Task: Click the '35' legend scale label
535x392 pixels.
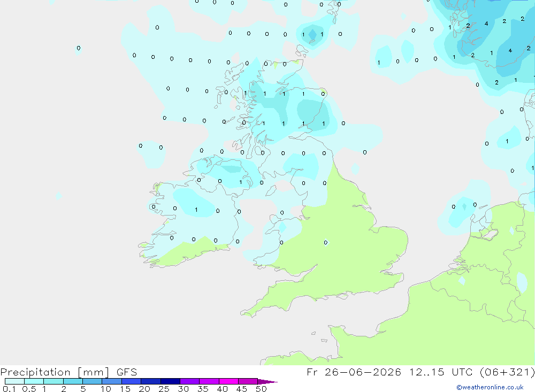Action: 203,389
